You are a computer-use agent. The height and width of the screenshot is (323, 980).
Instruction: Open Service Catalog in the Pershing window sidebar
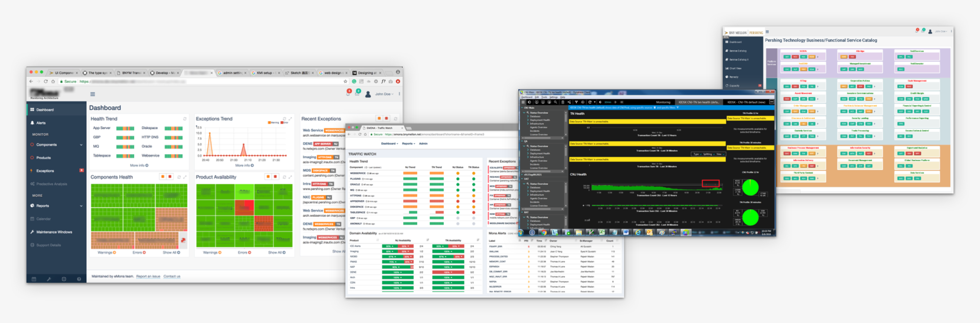tap(743, 51)
